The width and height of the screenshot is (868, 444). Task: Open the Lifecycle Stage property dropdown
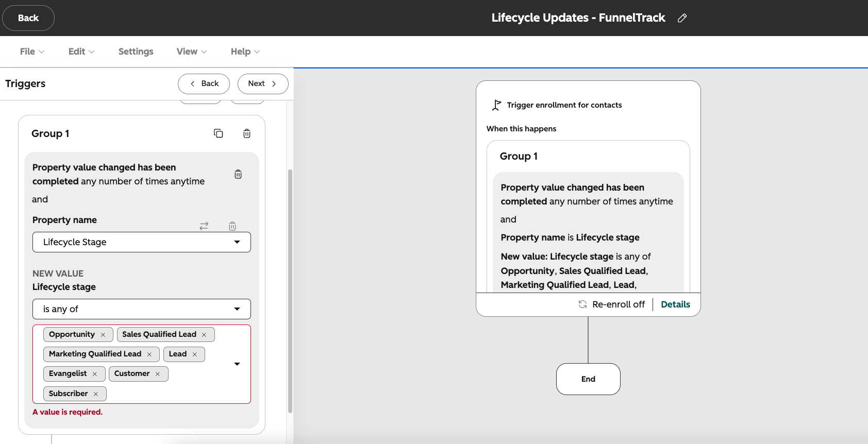[x=142, y=242]
